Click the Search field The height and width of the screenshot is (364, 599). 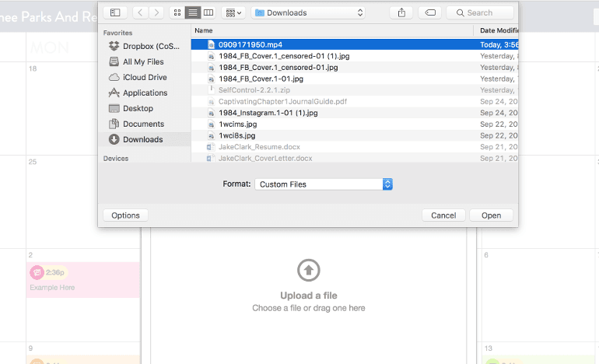point(480,12)
